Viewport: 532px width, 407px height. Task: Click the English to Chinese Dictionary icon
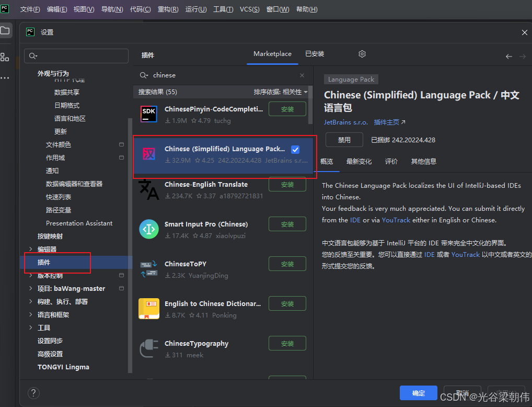[149, 309]
